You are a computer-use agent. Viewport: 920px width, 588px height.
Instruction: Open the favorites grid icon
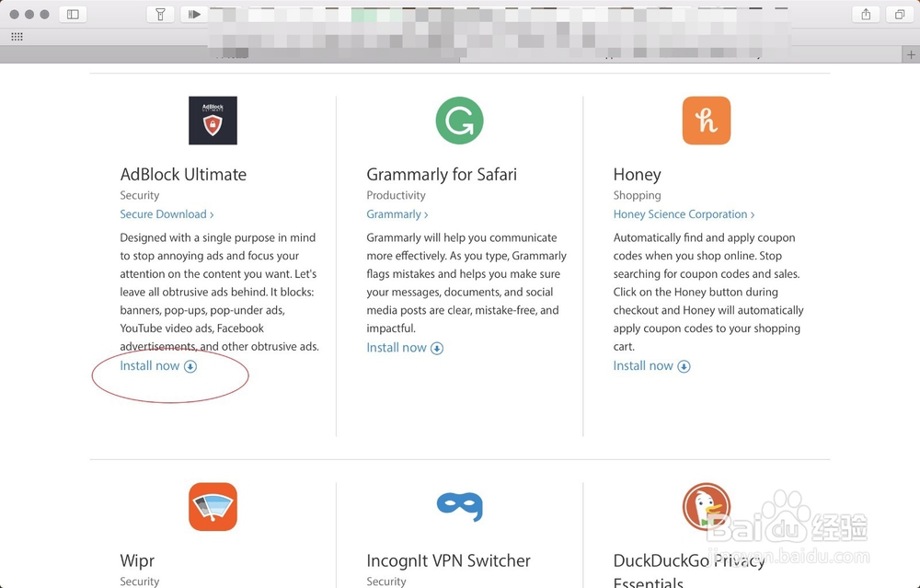[17, 37]
